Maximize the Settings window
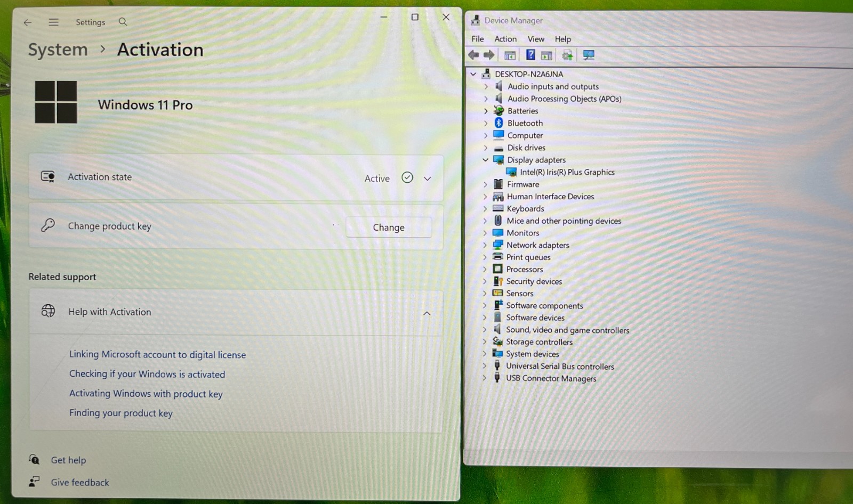 pos(415,17)
